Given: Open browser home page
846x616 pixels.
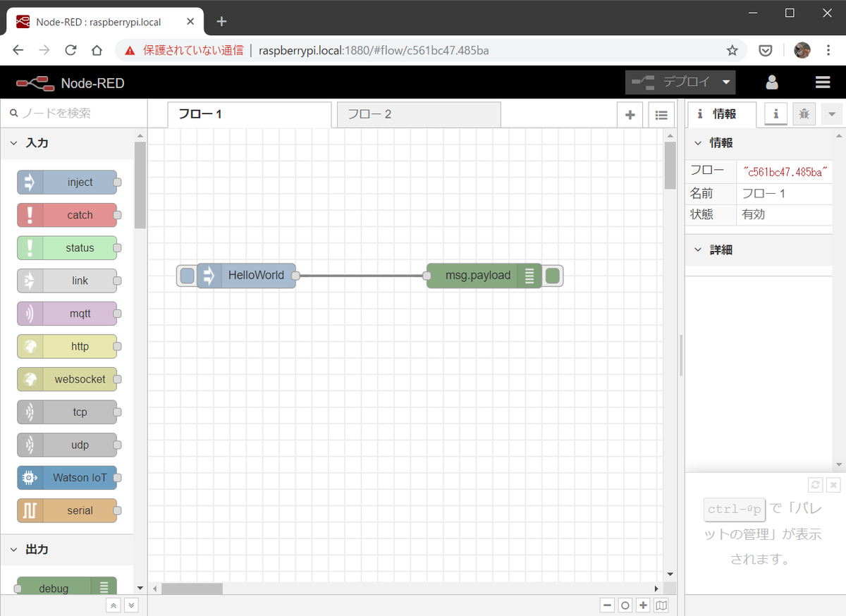Looking at the screenshot, I should pyautogui.click(x=97, y=50).
